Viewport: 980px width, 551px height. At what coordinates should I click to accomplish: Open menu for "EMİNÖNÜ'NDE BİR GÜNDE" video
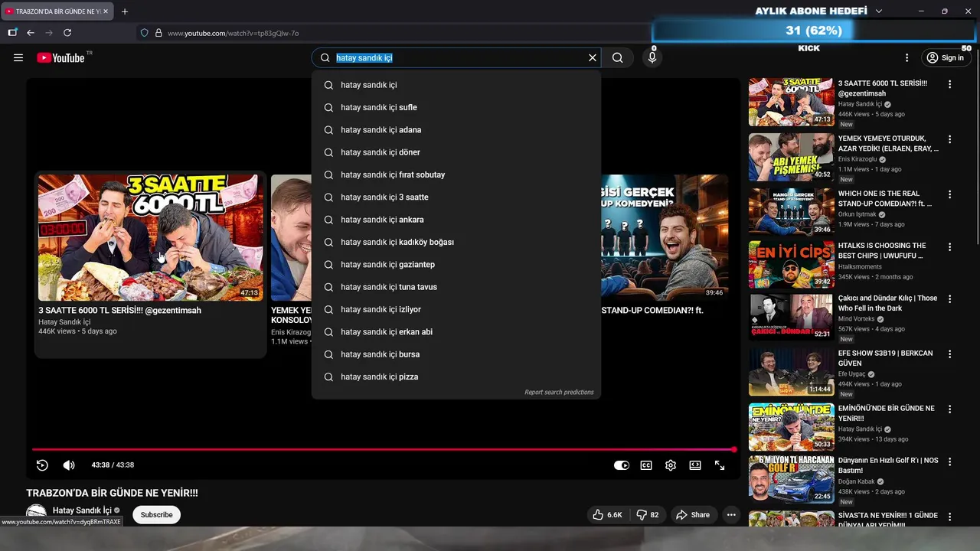[x=949, y=409]
